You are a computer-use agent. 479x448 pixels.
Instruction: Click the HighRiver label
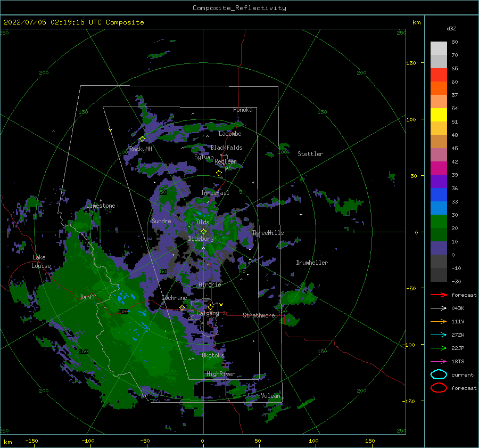(220, 374)
